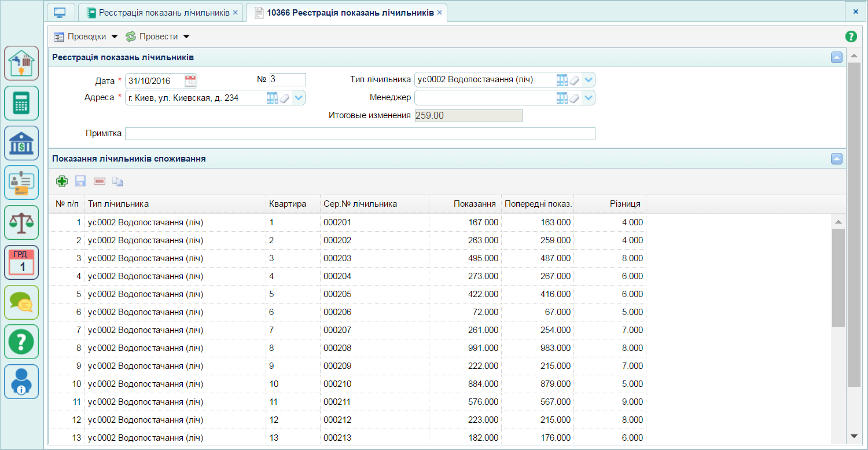Close the 10366 document tab
868x450 pixels.
(x=439, y=13)
